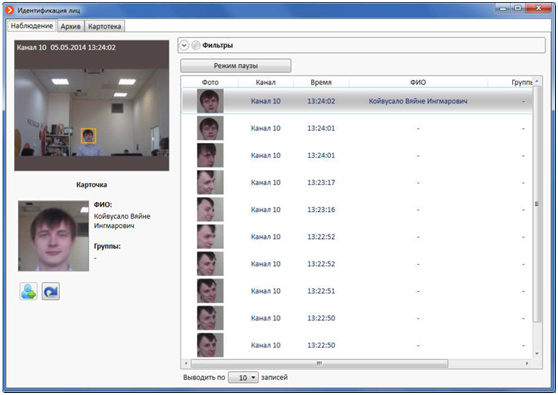Switch to the Наблюдение tab
This screenshot has width=558, height=395.
pos(32,26)
